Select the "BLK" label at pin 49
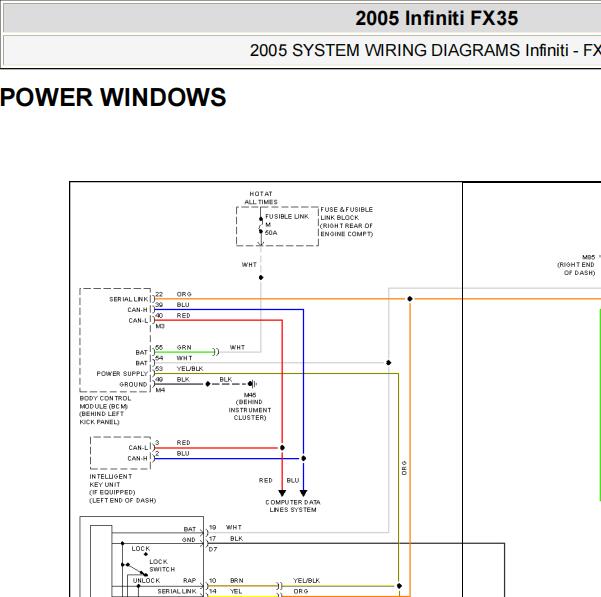The height and width of the screenshot is (597, 601). (183, 379)
